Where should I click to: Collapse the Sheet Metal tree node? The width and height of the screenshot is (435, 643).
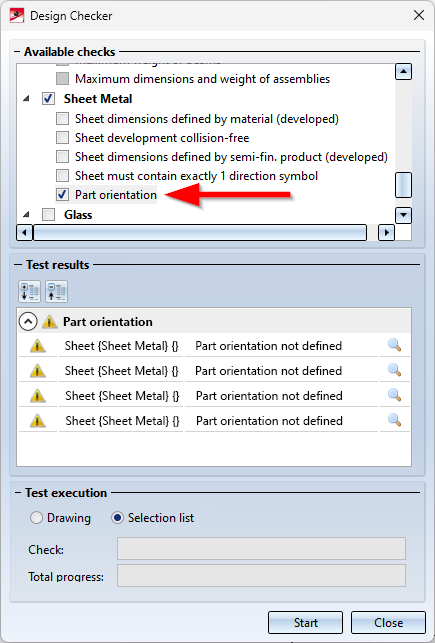(x=26, y=99)
